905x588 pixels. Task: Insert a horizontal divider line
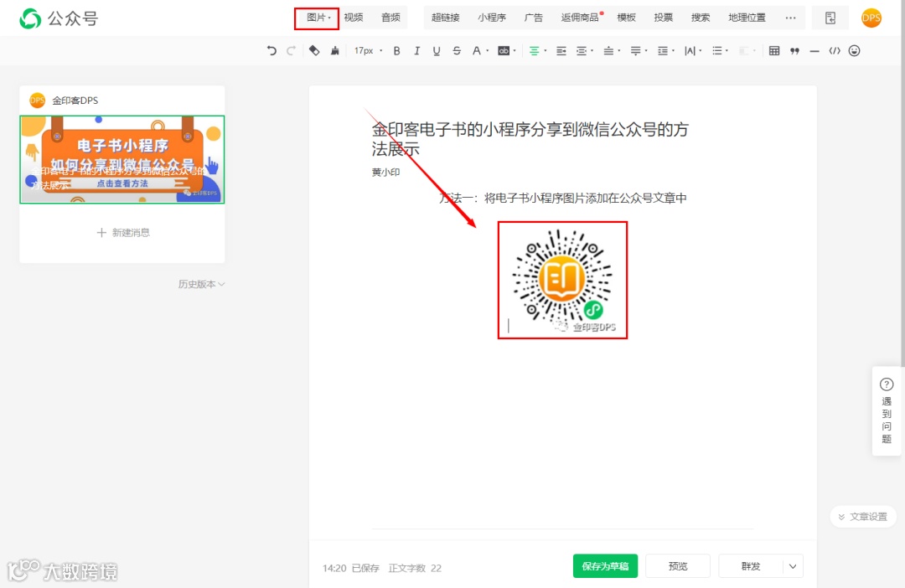click(814, 51)
